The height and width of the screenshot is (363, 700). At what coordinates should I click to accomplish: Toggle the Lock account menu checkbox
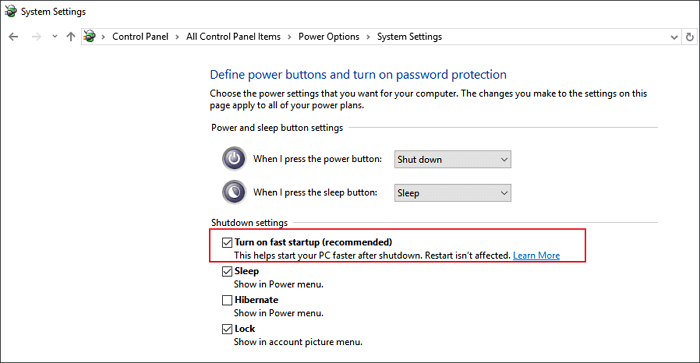[x=227, y=329]
